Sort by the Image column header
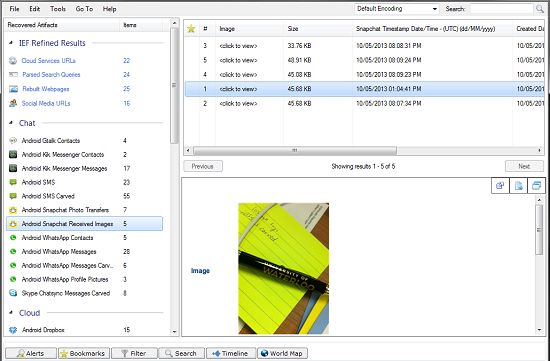Viewport: 550px width, 361px height. click(249, 29)
